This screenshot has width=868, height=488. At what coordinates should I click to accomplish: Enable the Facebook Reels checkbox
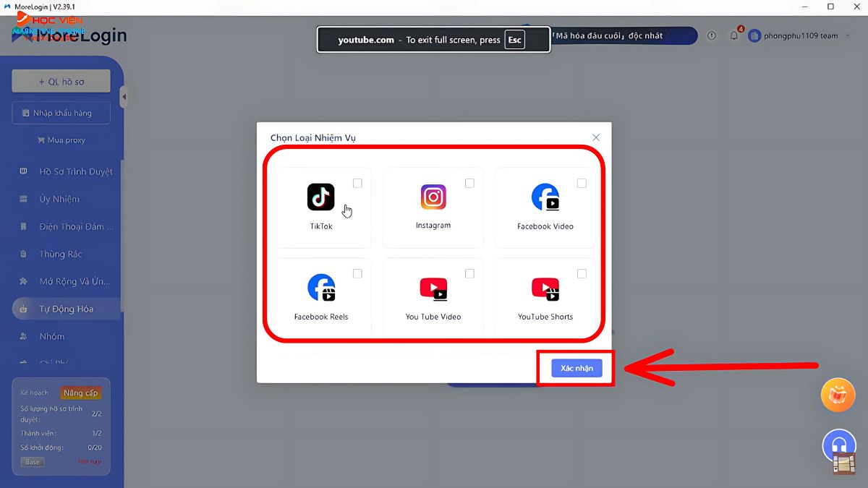pyautogui.click(x=357, y=274)
